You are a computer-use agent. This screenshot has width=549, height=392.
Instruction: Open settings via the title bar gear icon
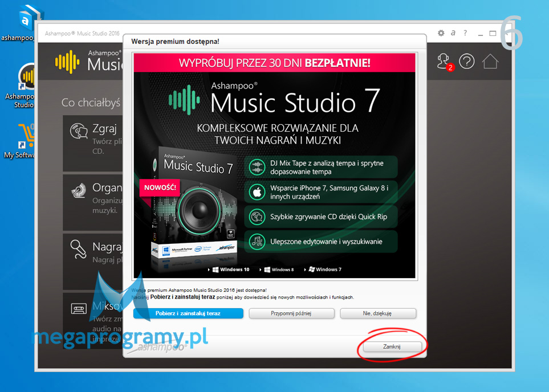(x=441, y=33)
